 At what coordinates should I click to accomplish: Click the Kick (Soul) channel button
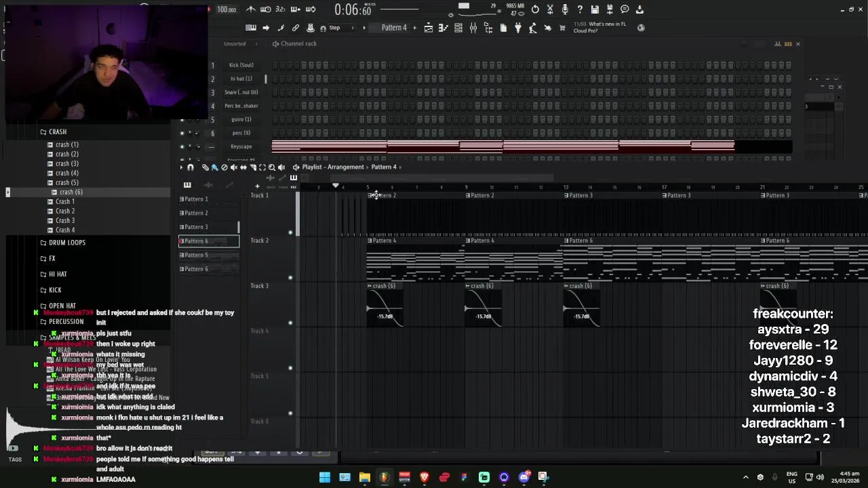241,65
